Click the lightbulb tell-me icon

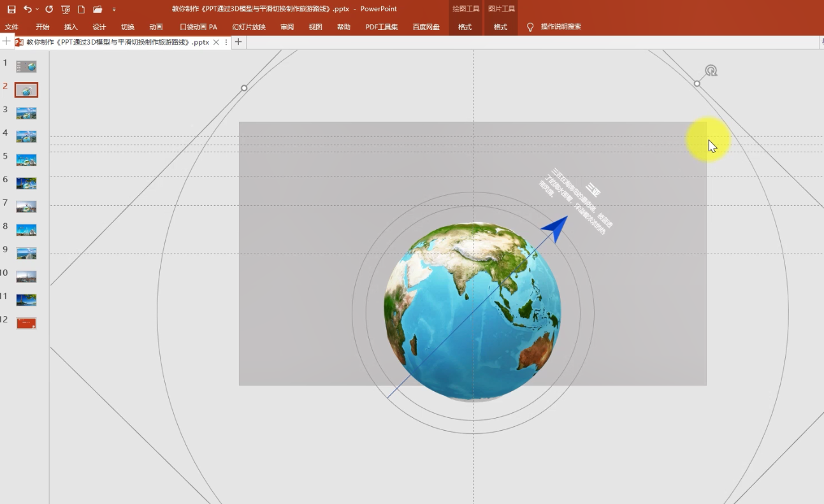(530, 27)
